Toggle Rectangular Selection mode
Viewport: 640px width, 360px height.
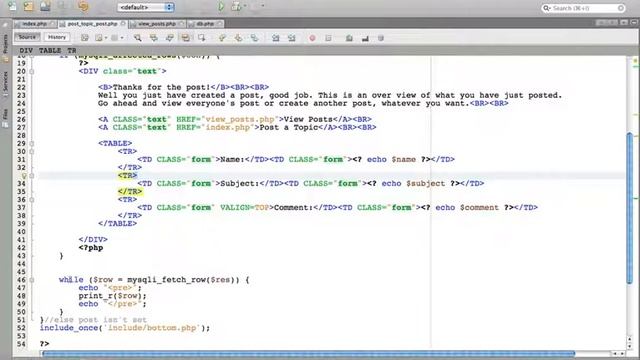pyautogui.click(x=202, y=38)
